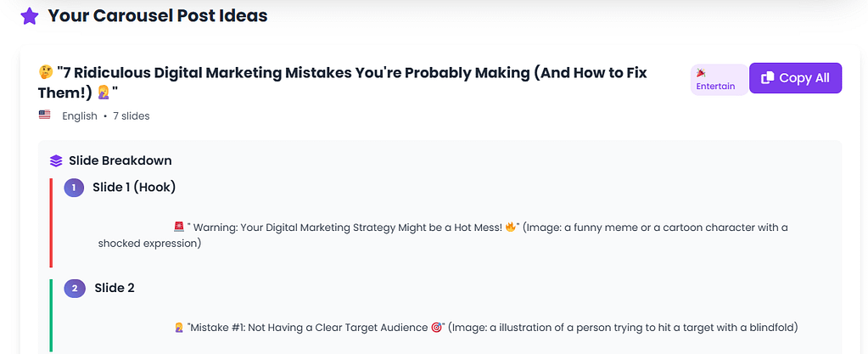Click the layers icon beside Slide Breakdown
The width and height of the screenshot is (868, 354).
(x=56, y=160)
